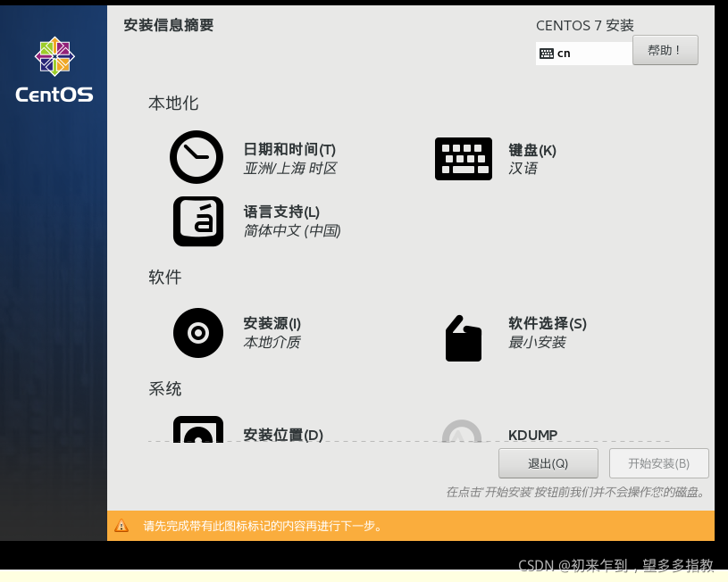This screenshot has width=728, height=582.
Task: Click the 安装信息摘要 title text
Action: point(169,25)
